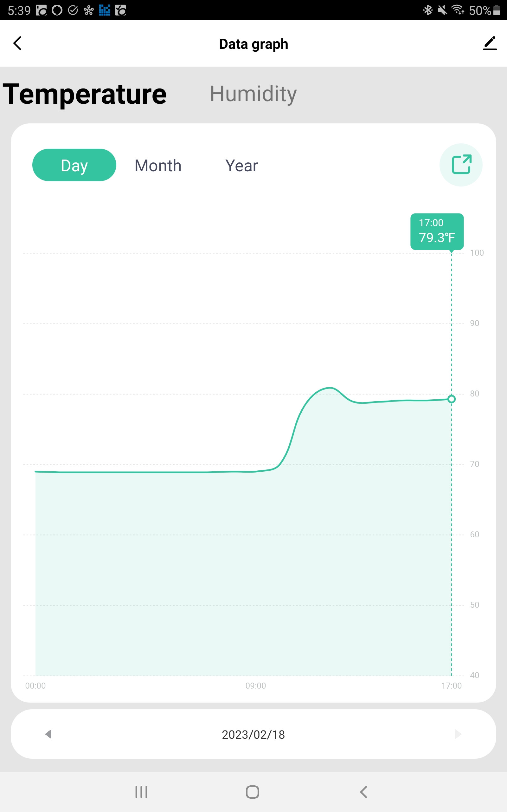Switch to the Humidity tab
Viewport: 507px width, 812px height.
tap(253, 94)
